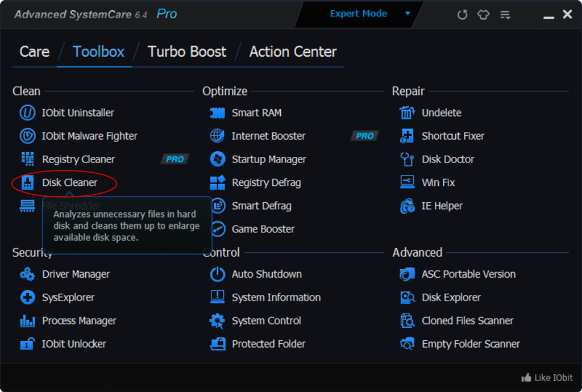Click the "Driver Manager" label
The image size is (582, 392).
coord(76,274)
